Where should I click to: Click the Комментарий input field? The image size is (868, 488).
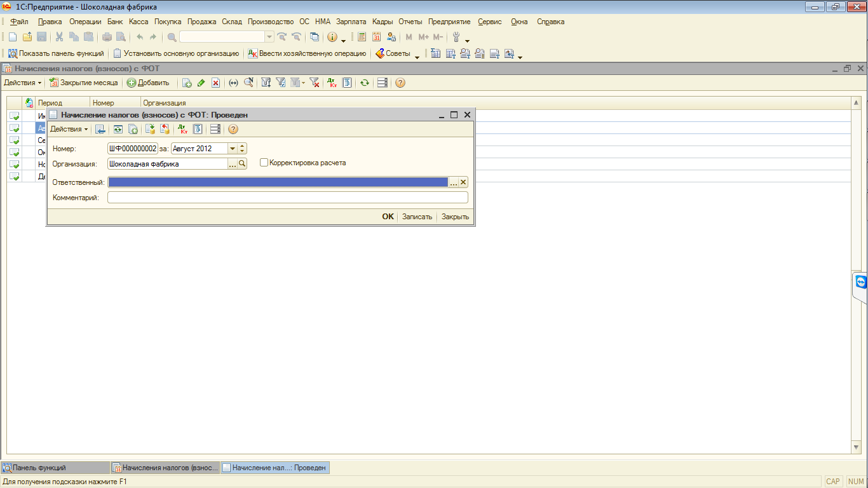(x=288, y=198)
